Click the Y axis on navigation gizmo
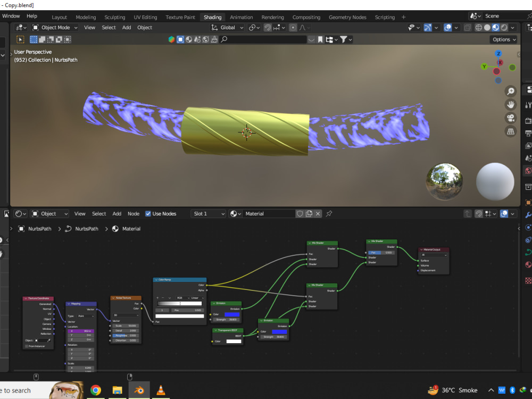Screen dimensions: 532x399 point(484,66)
